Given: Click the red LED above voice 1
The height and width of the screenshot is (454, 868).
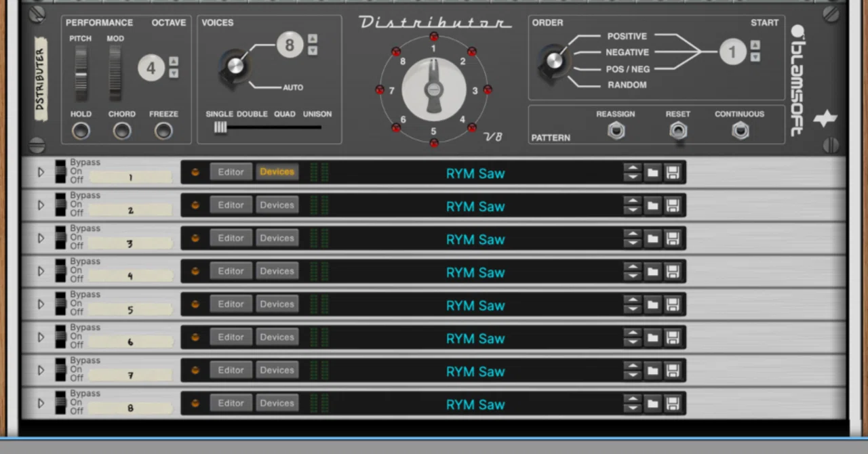Looking at the screenshot, I should [x=434, y=36].
